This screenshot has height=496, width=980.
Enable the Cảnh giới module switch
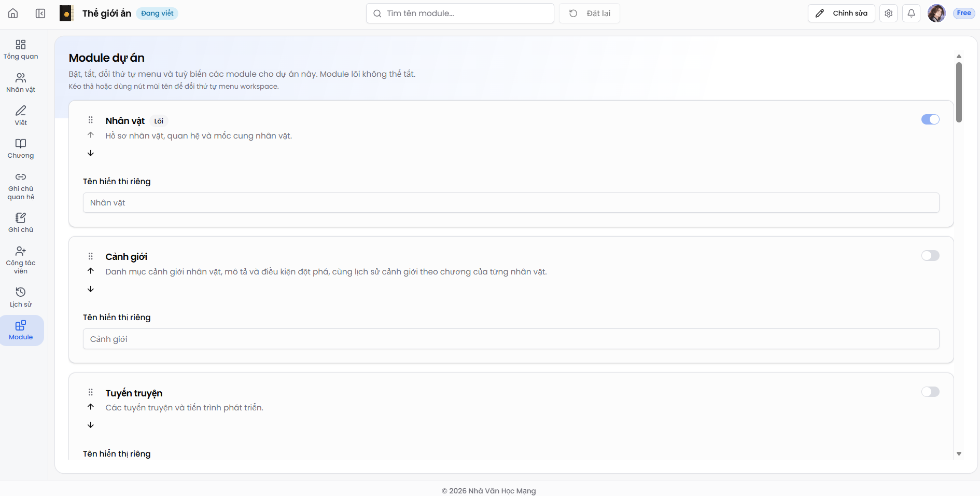pyautogui.click(x=930, y=255)
